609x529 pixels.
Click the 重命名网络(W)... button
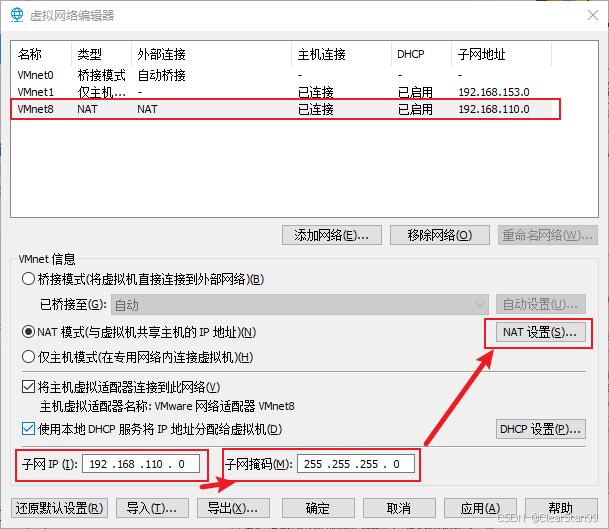pos(548,235)
